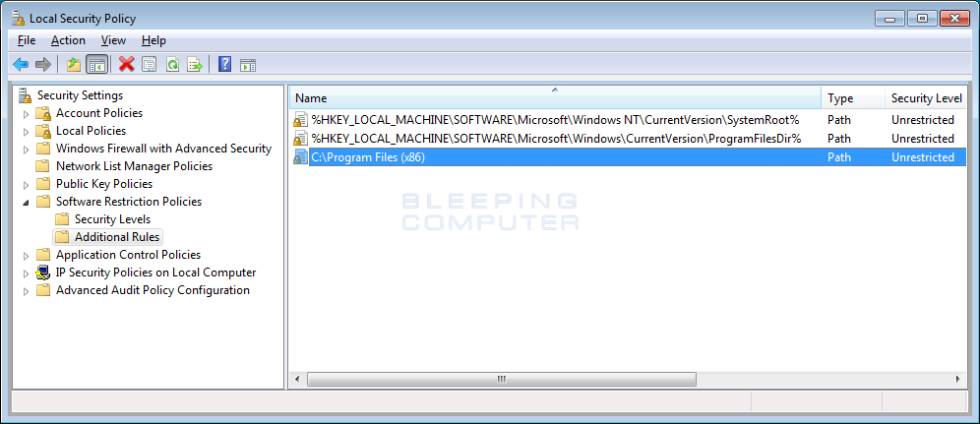Open the Help menu
Viewport: 980px width, 424px height.
point(153,40)
